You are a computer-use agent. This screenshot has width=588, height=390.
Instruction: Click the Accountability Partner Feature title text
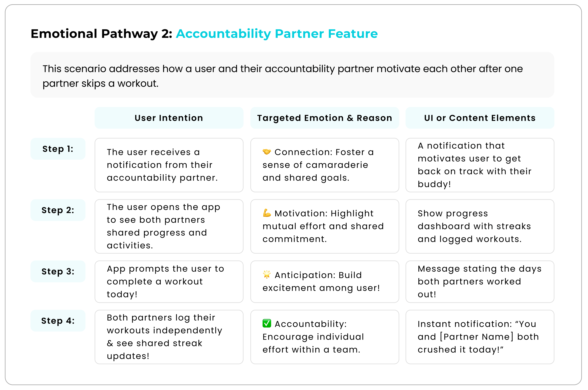coord(277,34)
